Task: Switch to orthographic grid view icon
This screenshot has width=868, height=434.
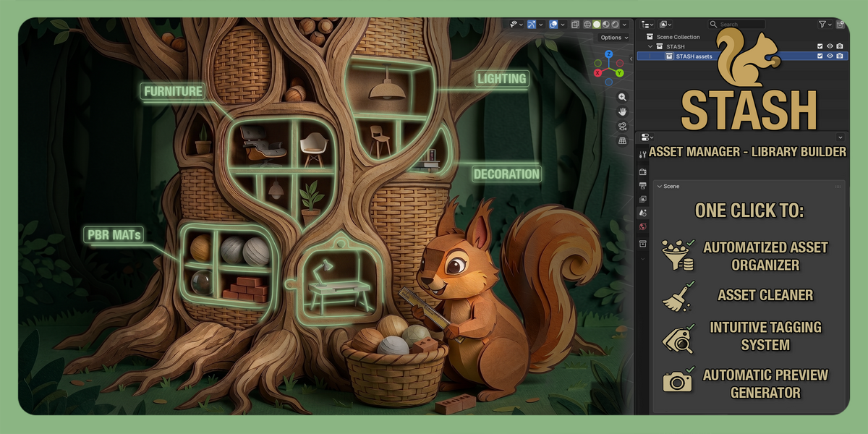Action: click(x=622, y=141)
